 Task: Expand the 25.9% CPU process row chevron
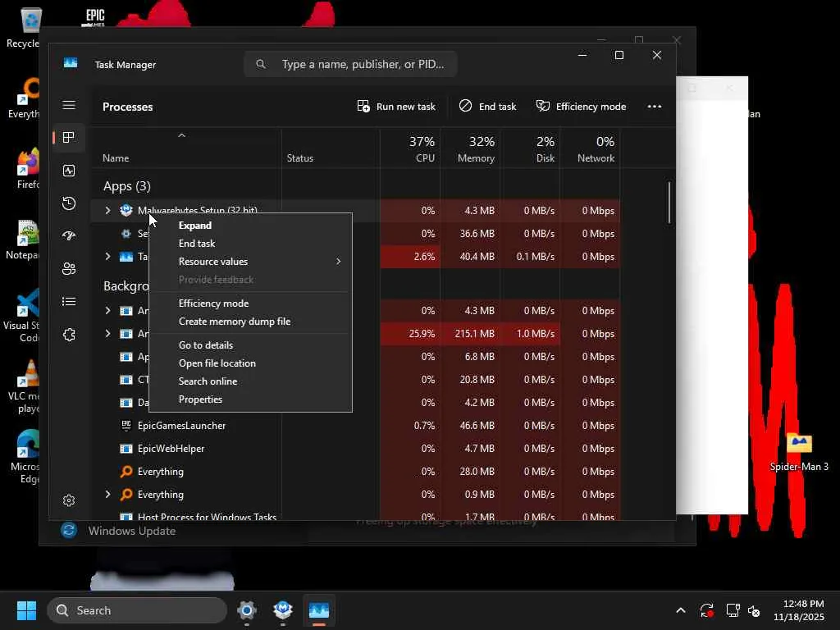click(107, 334)
